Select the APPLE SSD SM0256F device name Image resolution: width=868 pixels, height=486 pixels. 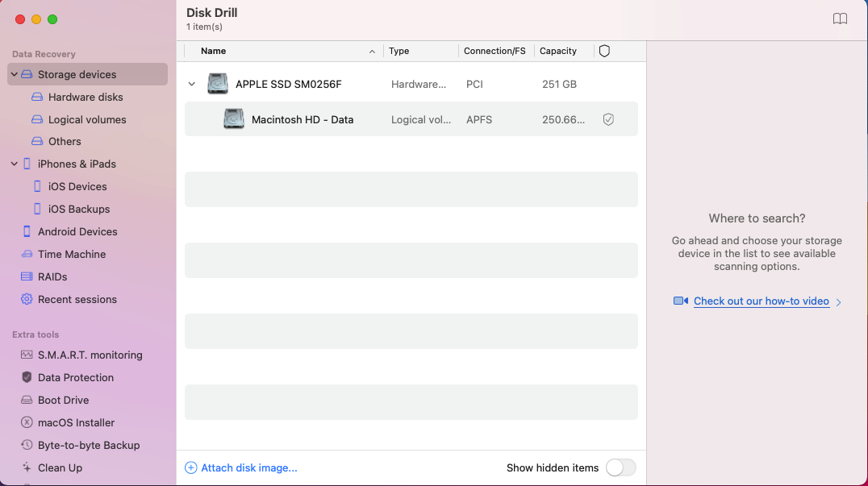[289, 84]
